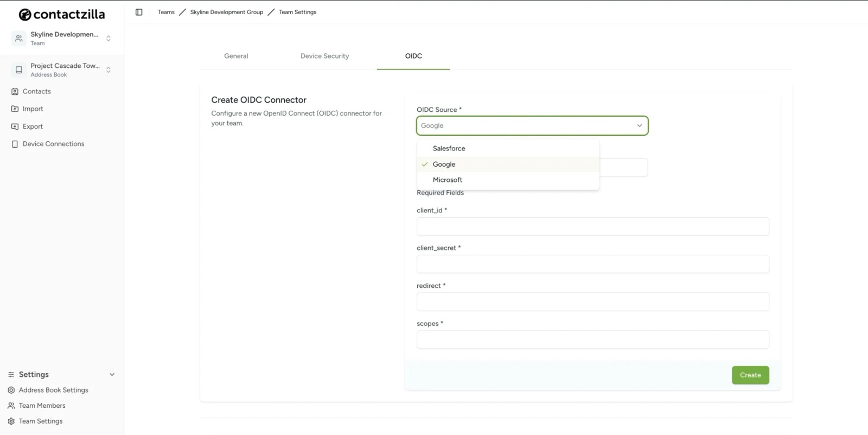Open Address Book Settings

pos(53,390)
